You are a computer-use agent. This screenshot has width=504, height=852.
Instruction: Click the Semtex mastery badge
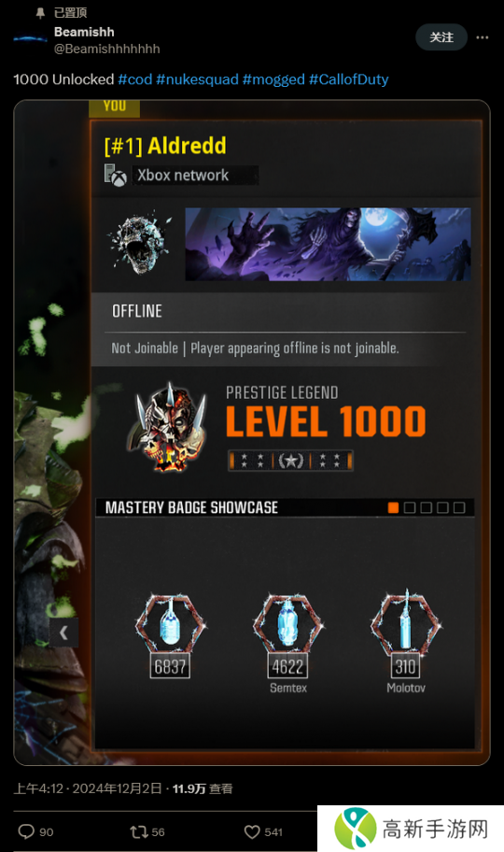(x=287, y=623)
